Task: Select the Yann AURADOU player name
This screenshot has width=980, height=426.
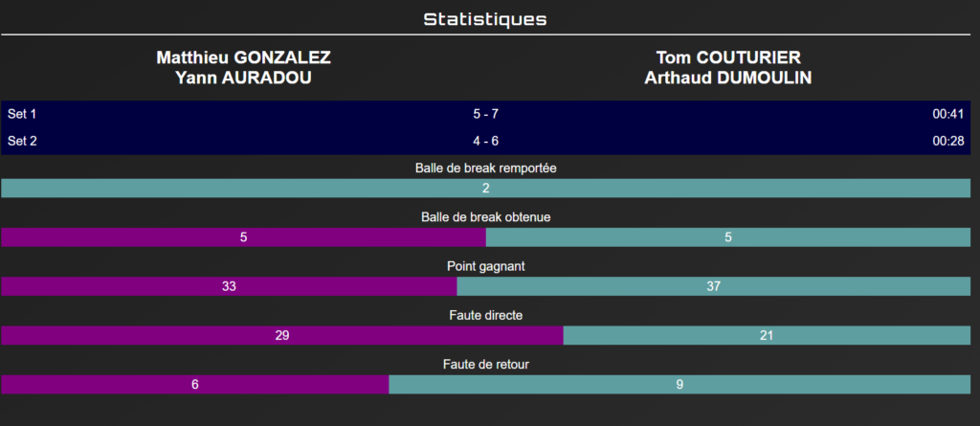Action: click(x=244, y=78)
